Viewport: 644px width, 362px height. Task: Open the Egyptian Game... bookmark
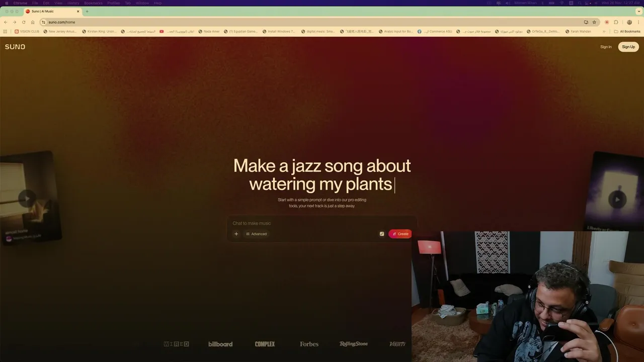(240, 31)
